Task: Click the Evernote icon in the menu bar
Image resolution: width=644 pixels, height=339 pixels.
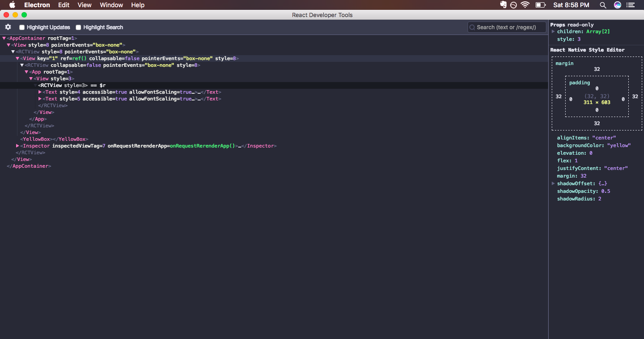Action: pos(502,5)
